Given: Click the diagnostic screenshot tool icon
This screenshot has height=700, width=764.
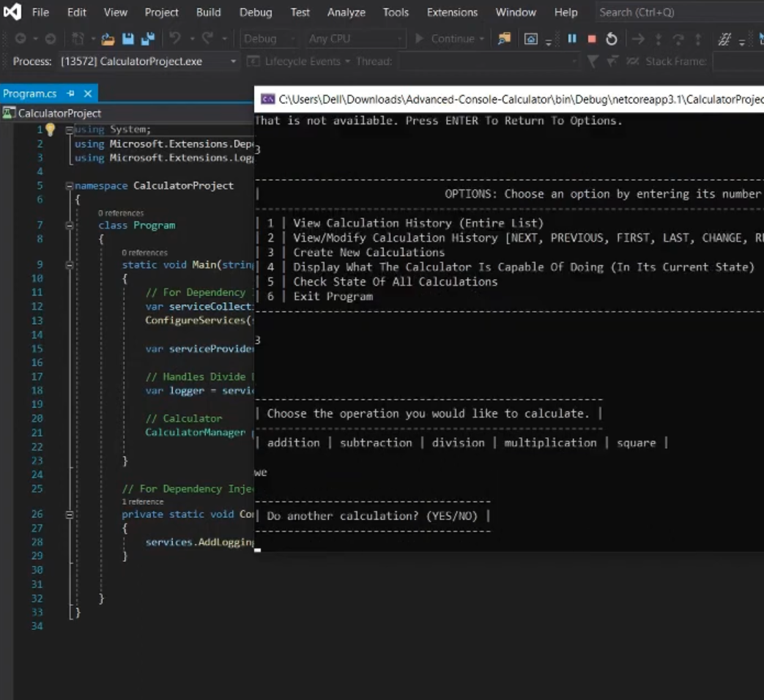Looking at the screenshot, I should click(x=530, y=39).
